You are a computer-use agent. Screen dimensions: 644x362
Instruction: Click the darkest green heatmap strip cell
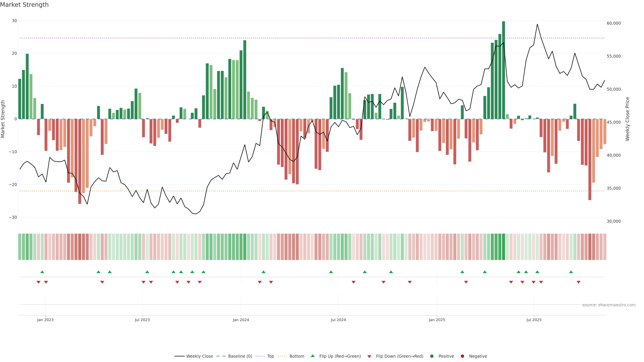[503, 247]
